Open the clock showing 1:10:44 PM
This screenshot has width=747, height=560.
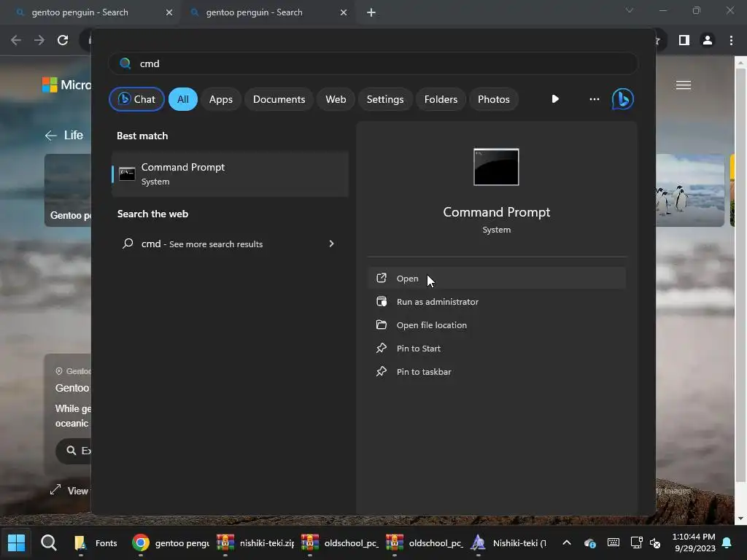[694, 542]
